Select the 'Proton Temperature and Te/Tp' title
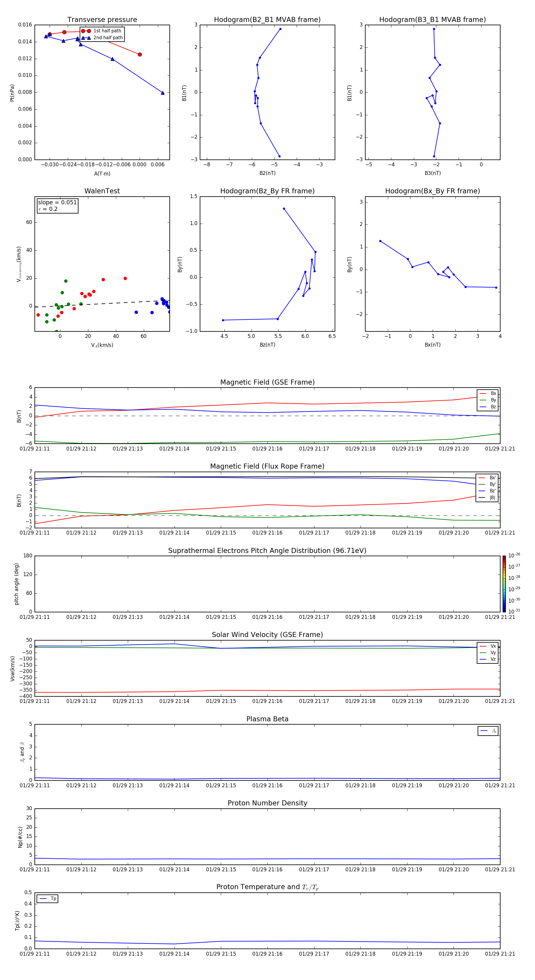Viewport: 535px width, 980px height. [x=267, y=887]
